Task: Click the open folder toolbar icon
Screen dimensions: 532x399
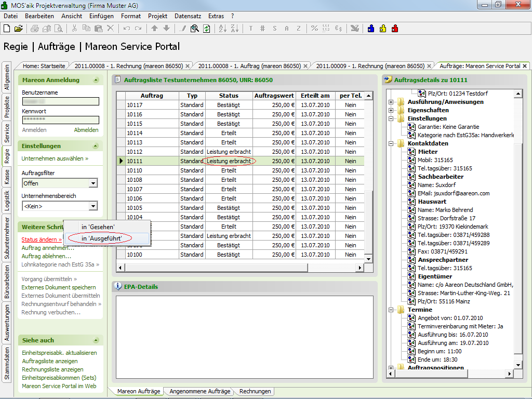Action: pyautogui.click(x=19, y=29)
